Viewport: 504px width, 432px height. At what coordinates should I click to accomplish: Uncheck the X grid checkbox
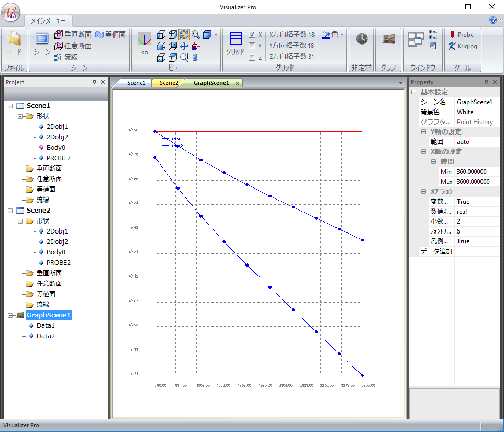pyautogui.click(x=252, y=35)
